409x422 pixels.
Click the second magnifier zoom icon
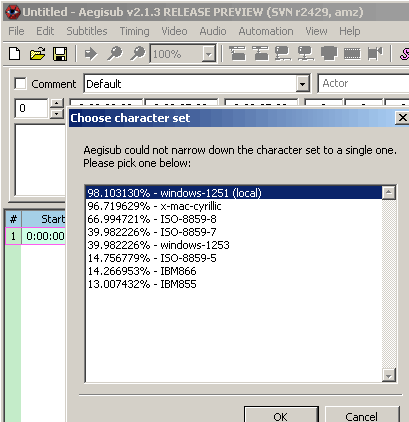point(137,54)
